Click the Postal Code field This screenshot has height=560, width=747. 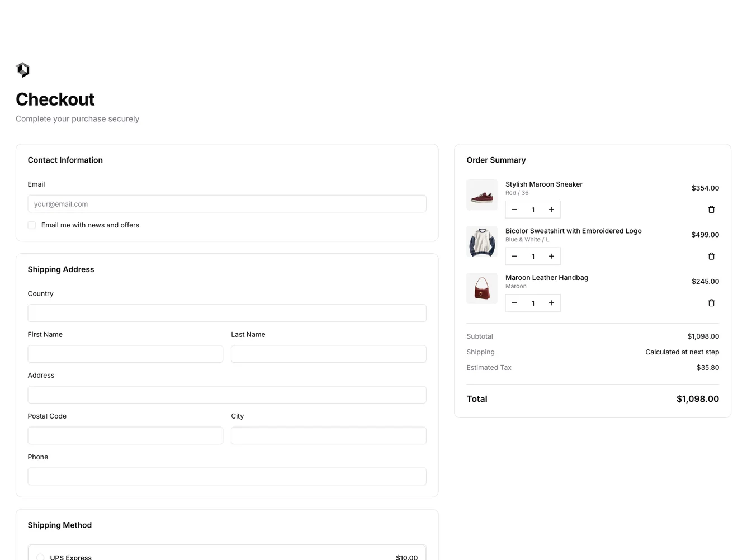click(x=125, y=435)
